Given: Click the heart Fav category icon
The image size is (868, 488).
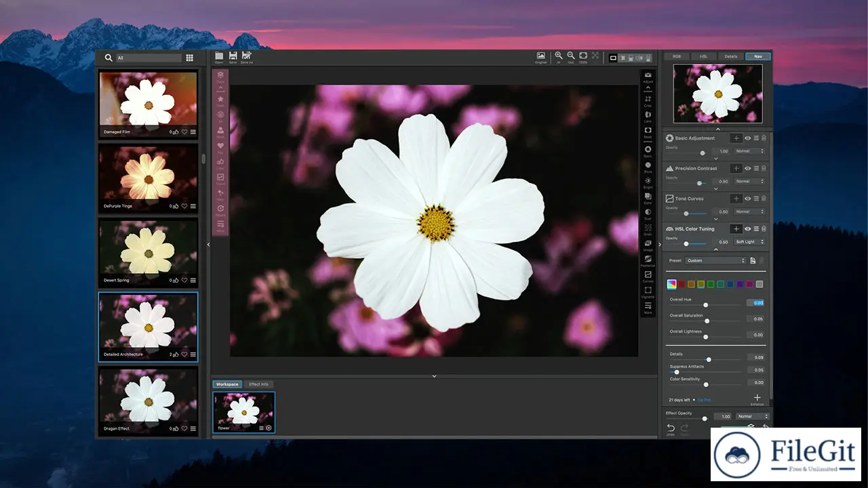Looking at the screenshot, I should click(x=220, y=146).
